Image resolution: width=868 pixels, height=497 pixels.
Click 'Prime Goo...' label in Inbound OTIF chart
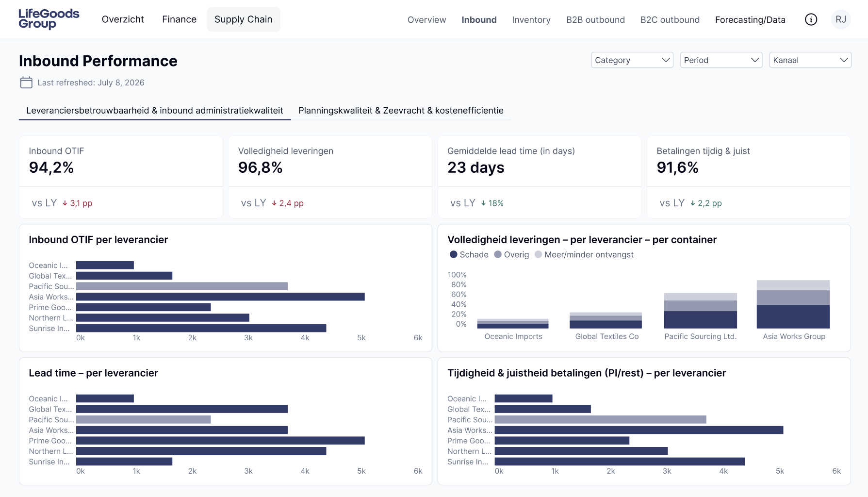click(x=50, y=307)
